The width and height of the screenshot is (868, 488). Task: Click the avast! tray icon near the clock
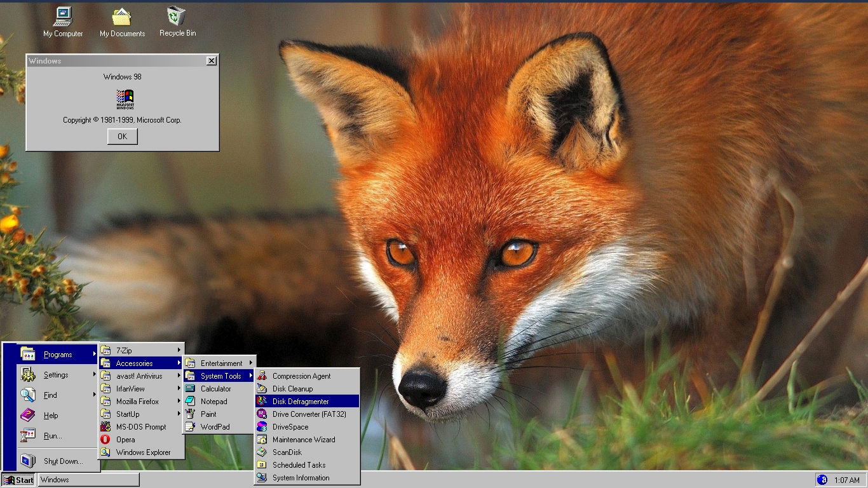coord(822,480)
